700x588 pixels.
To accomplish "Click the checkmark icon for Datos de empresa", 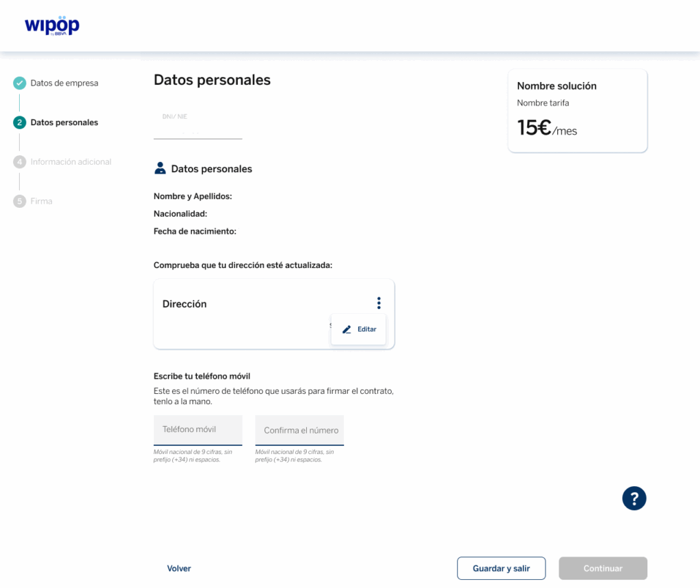I will pos(20,83).
